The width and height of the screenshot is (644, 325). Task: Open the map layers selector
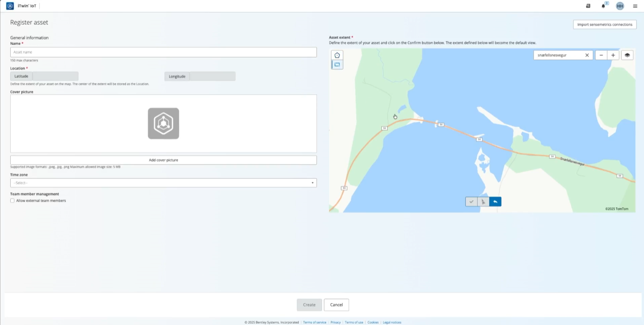point(627,55)
